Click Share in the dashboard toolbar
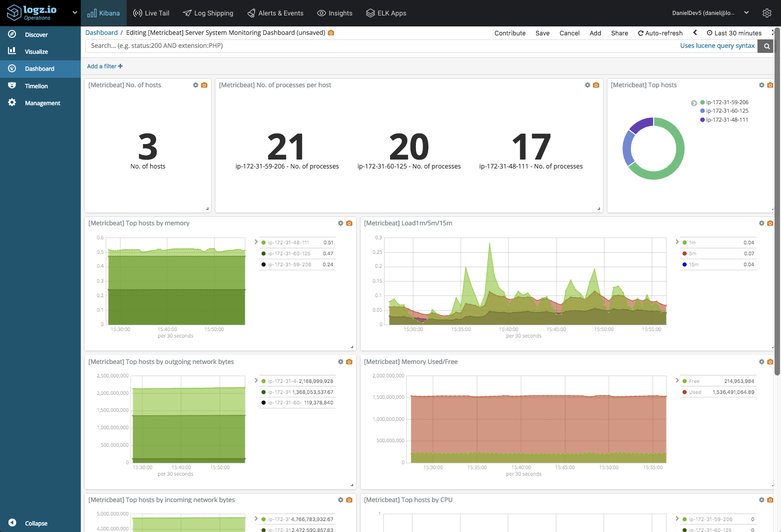781x532 pixels. click(x=619, y=33)
